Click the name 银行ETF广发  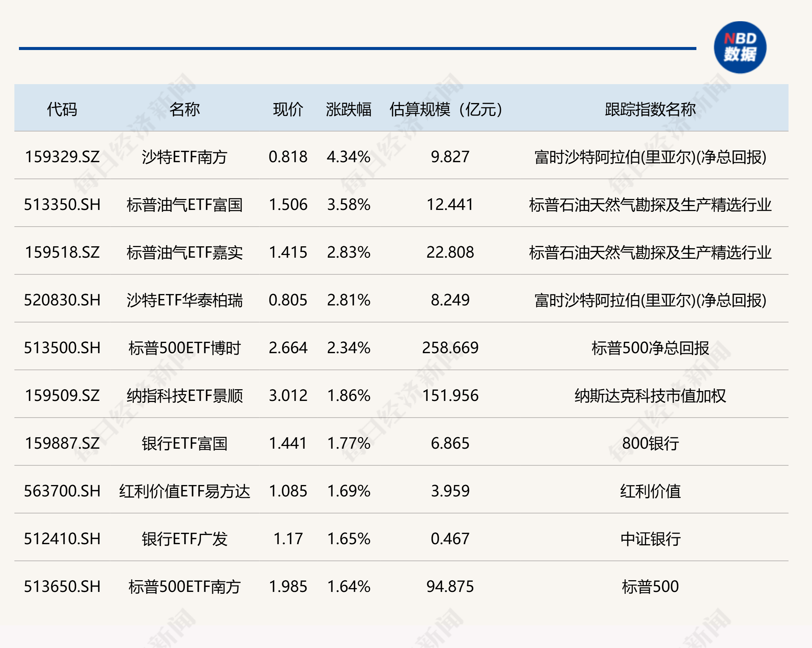pos(185,539)
